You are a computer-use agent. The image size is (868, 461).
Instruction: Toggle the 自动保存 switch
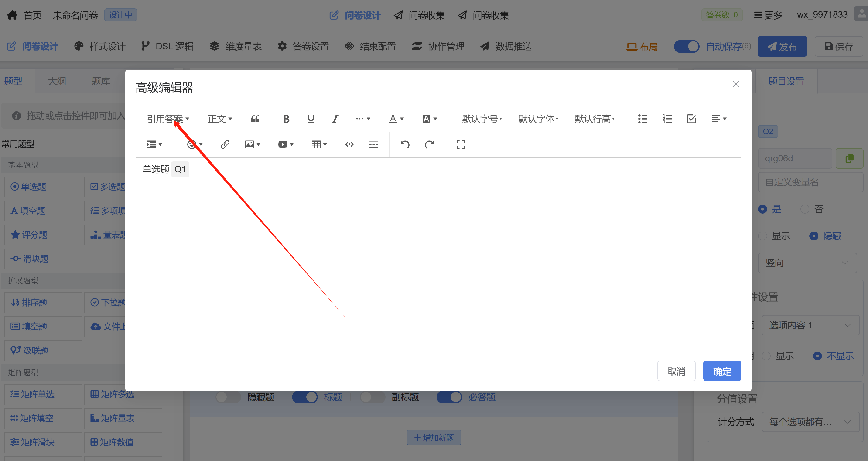(x=686, y=47)
